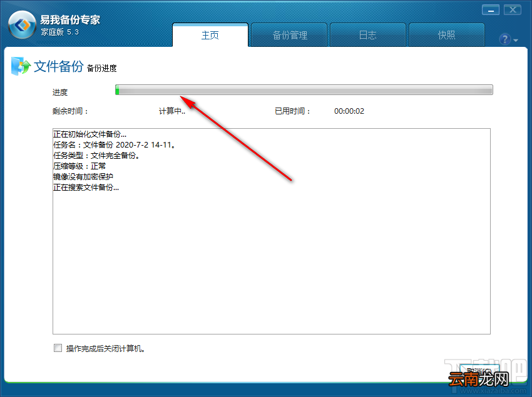
Task: Click the 备份进度 subtitle text
Action: [x=102, y=68]
